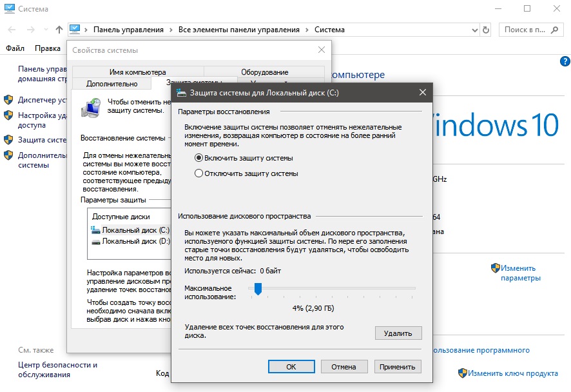This screenshot has height=392, width=571.
Task: Switch to 'Имя компьютера' tab
Action: click(x=138, y=72)
